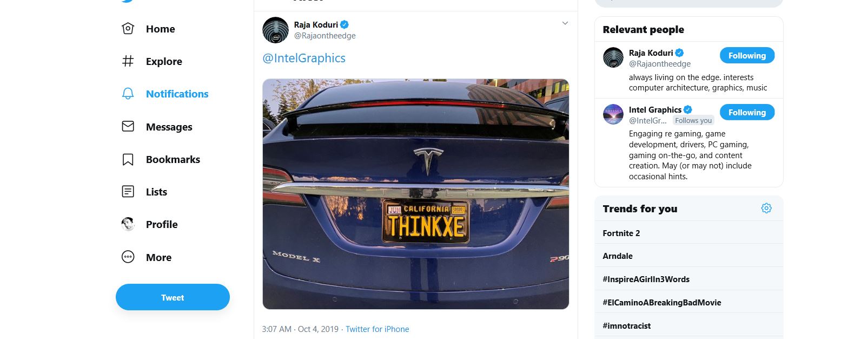The height and width of the screenshot is (339, 868).
Task: Open the Lists icon in sidebar
Action: click(x=128, y=192)
